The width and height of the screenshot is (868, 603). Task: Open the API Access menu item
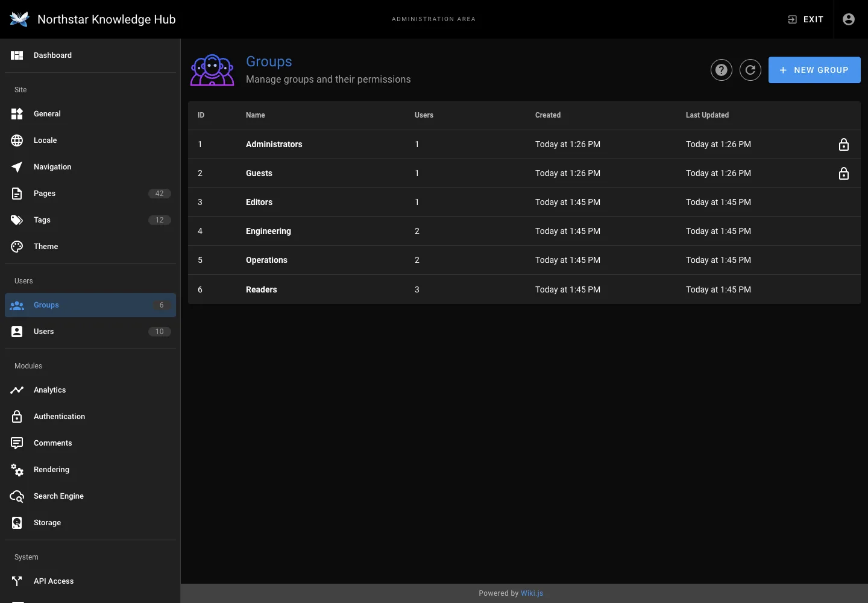[90, 581]
